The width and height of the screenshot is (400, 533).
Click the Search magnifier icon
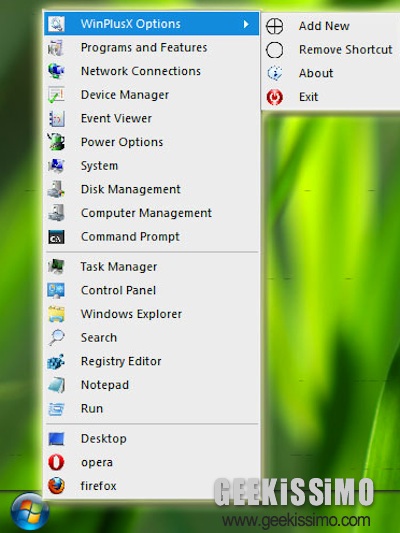pos(56,338)
